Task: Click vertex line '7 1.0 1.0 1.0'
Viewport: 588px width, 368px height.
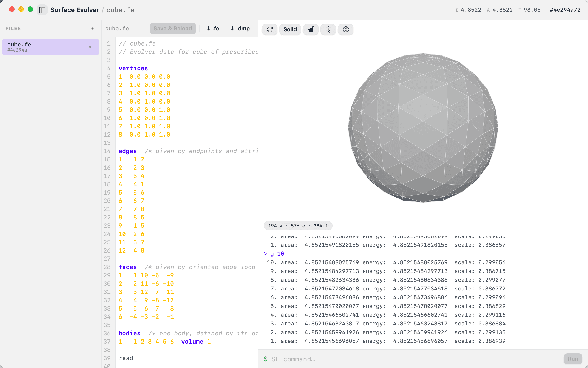Action: tap(144, 126)
